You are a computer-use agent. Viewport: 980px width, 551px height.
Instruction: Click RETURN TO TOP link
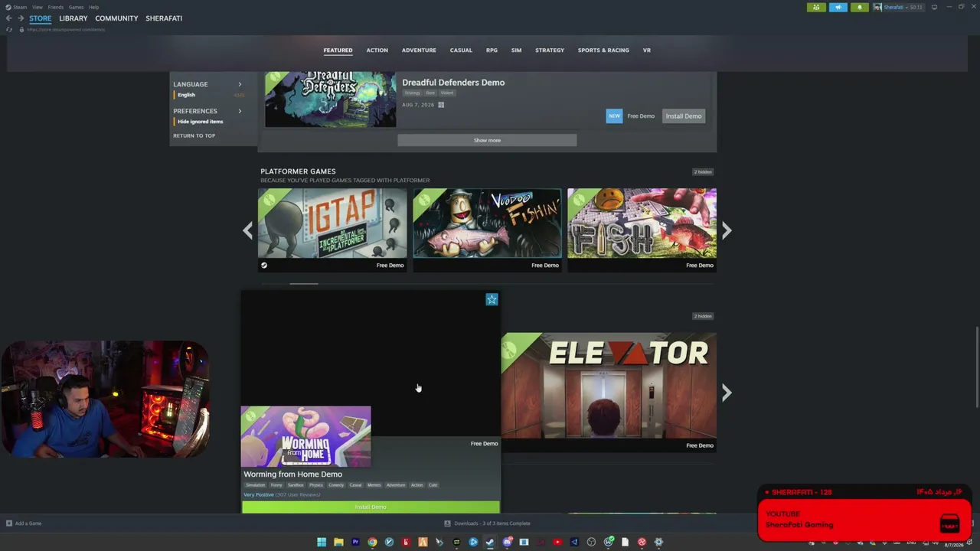click(x=194, y=135)
